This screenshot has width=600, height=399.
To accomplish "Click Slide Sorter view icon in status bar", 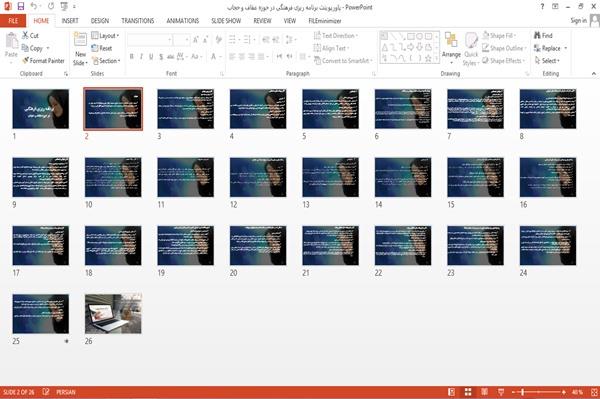I will (x=468, y=392).
